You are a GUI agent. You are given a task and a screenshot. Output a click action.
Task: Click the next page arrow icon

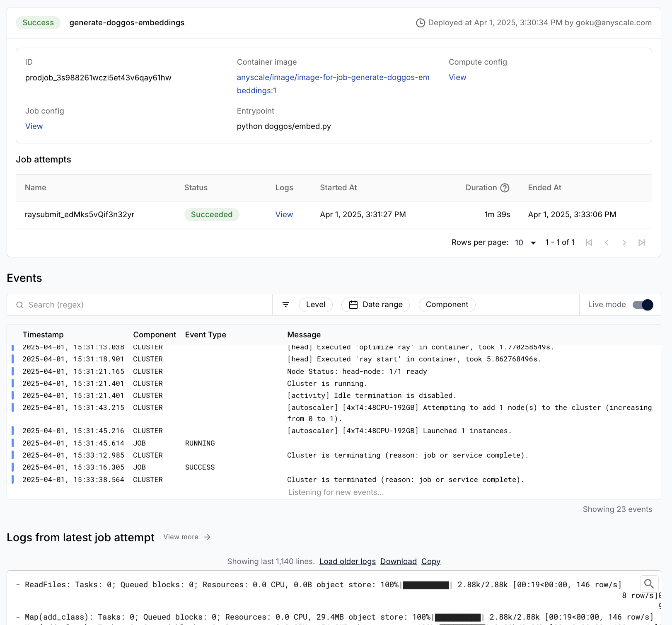[624, 242]
